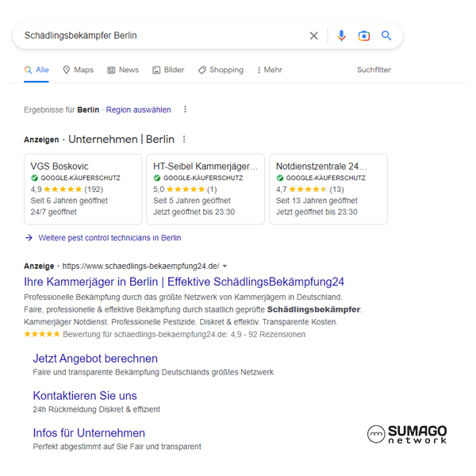Open the Kontaktieren Sie uns sitelink

[x=85, y=396]
